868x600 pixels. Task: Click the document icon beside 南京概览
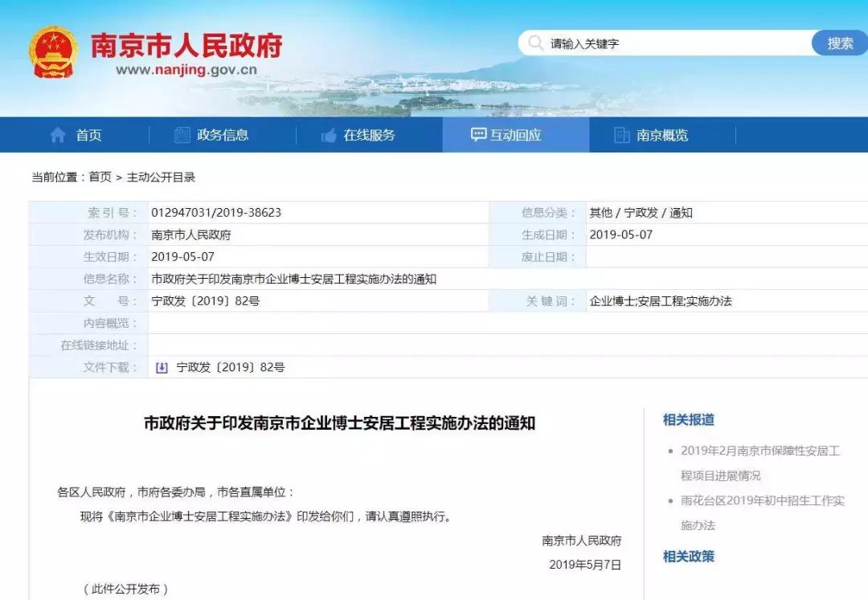point(620,135)
